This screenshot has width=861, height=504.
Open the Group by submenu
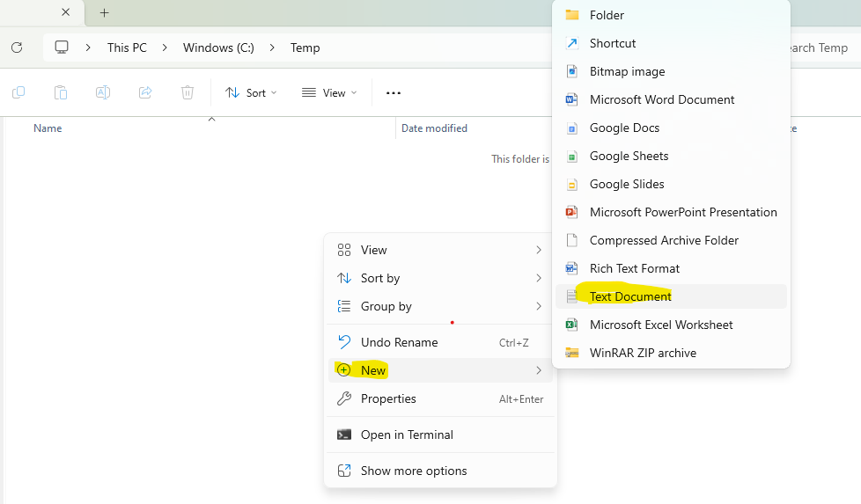[x=440, y=306]
